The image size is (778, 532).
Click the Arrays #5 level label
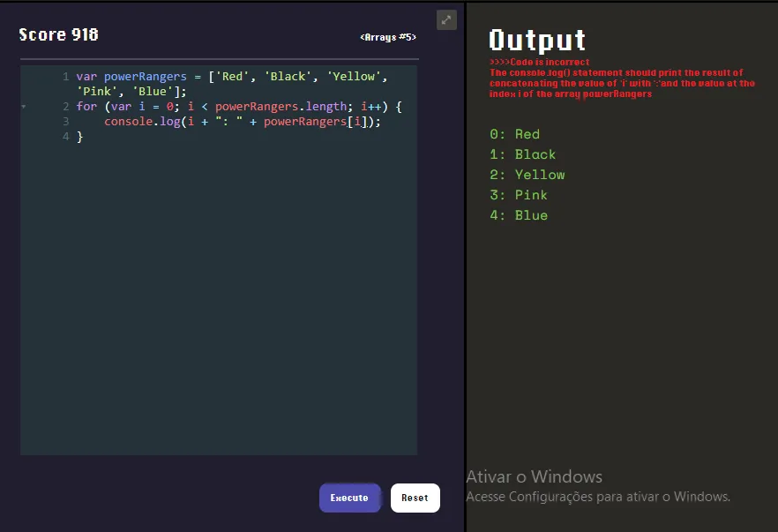pyautogui.click(x=388, y=37)
